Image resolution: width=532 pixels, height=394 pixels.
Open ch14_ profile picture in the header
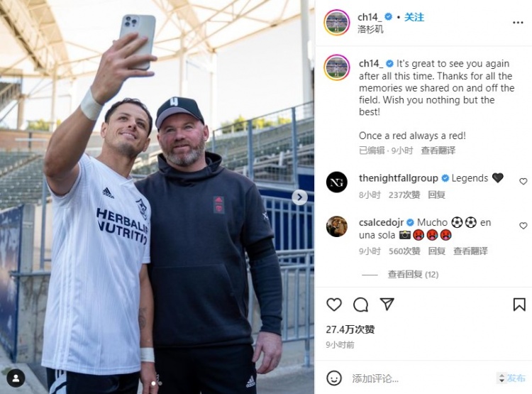click(x=336, y=23)
